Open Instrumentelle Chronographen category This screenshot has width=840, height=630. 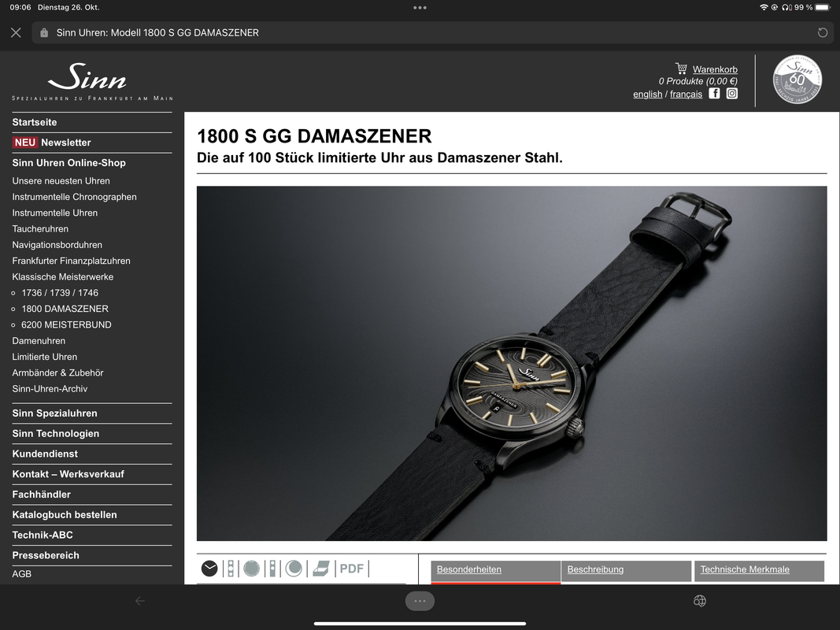[75, 197]
